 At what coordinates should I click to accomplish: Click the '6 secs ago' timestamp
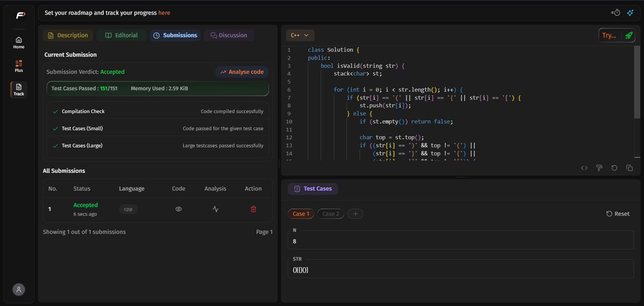pyautogui.click(x=85, y=214)
